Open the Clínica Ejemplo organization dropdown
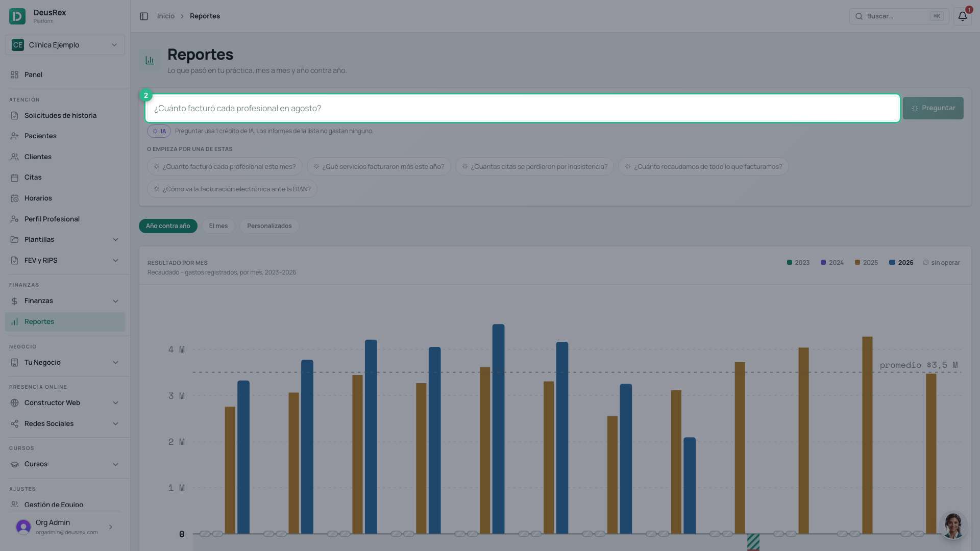Image resolution: width=980 pixels, height=551 pixels. (x=65, y=45)
